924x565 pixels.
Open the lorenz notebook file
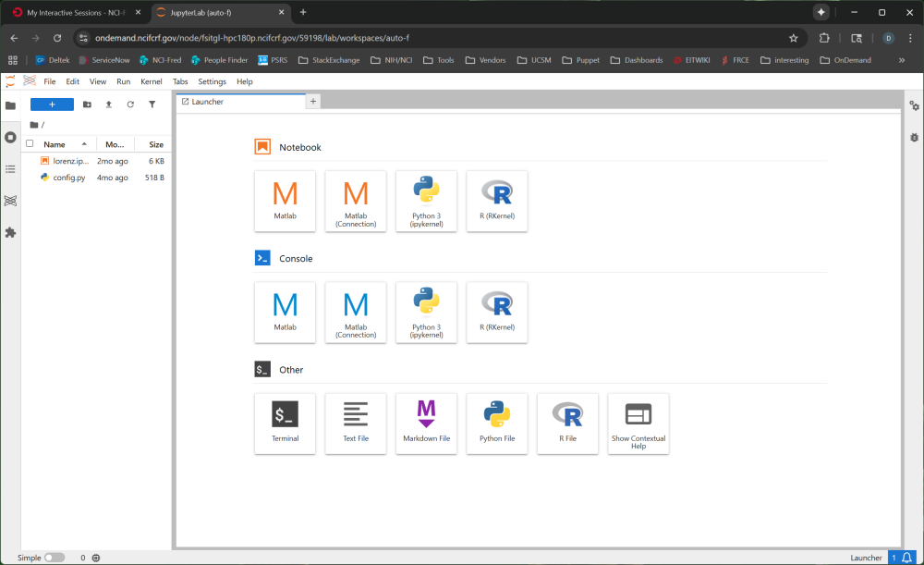[x=70, y=161]
